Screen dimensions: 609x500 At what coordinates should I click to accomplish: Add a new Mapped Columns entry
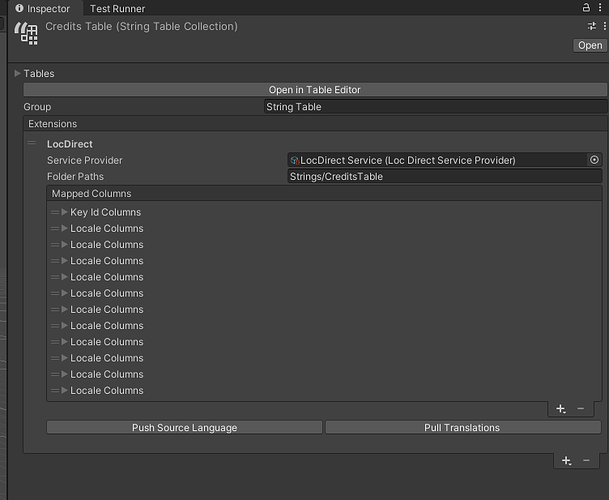(x=561, y=409)
